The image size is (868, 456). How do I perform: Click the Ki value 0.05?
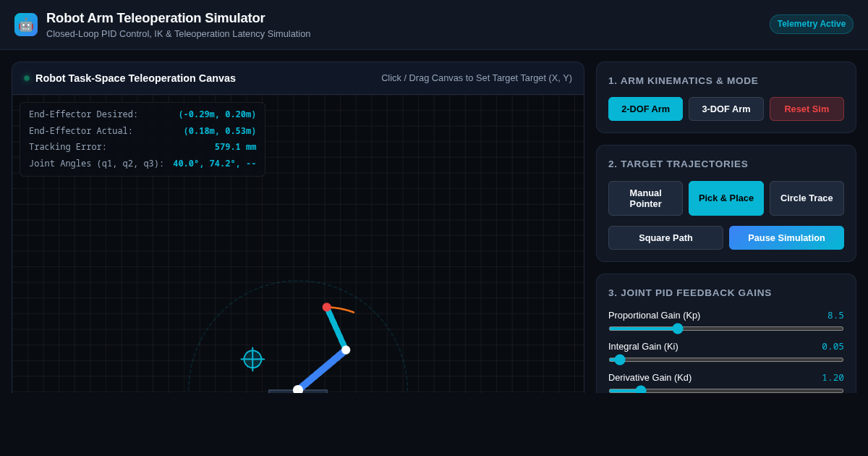pos(833,347)
